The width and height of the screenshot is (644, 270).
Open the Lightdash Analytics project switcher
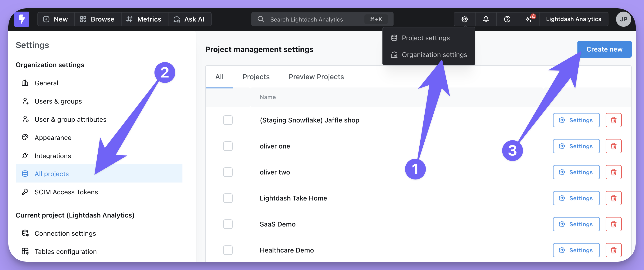point(573,19)
